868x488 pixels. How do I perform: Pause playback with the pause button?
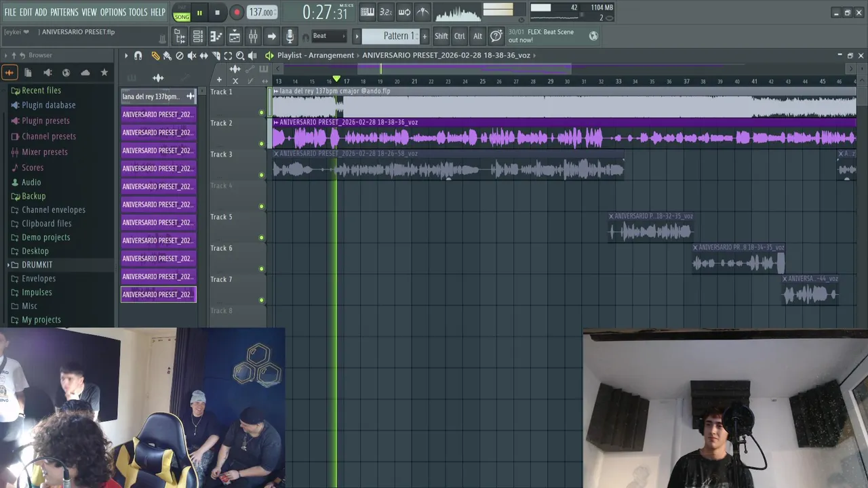199,12
